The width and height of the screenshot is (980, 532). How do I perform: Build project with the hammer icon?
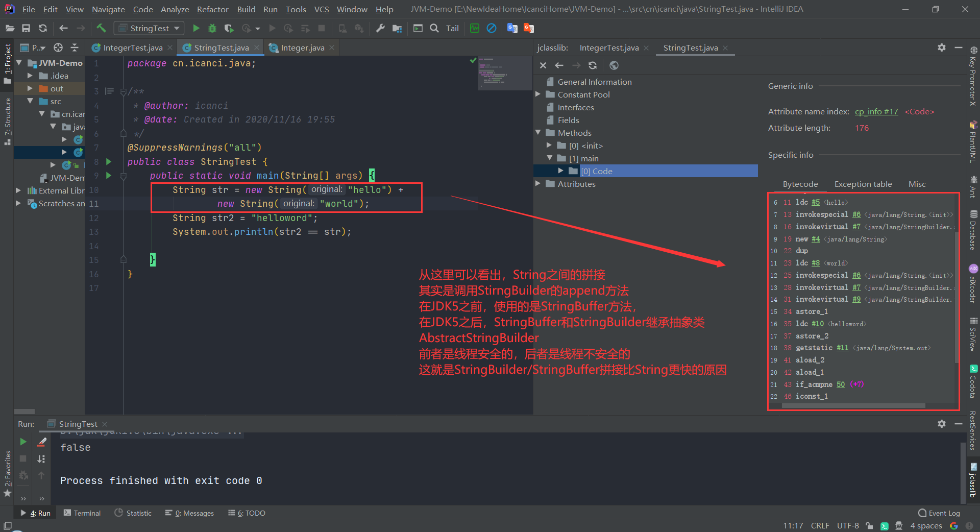[x=101, y=28]
